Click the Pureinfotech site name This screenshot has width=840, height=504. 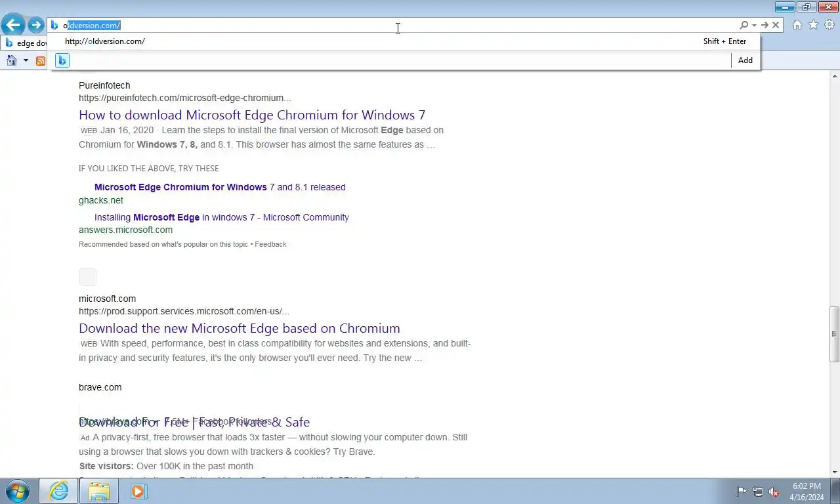104,85
